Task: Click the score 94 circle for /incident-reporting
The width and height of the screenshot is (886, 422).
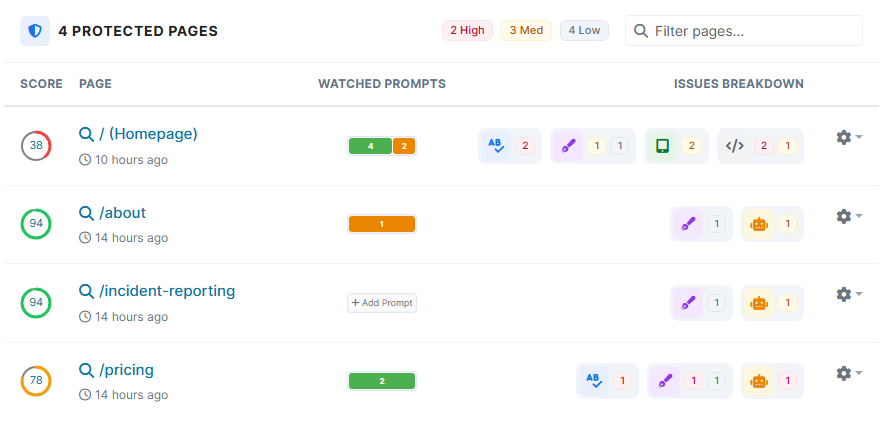Action: pyautogui.click(x=36, y=302)
